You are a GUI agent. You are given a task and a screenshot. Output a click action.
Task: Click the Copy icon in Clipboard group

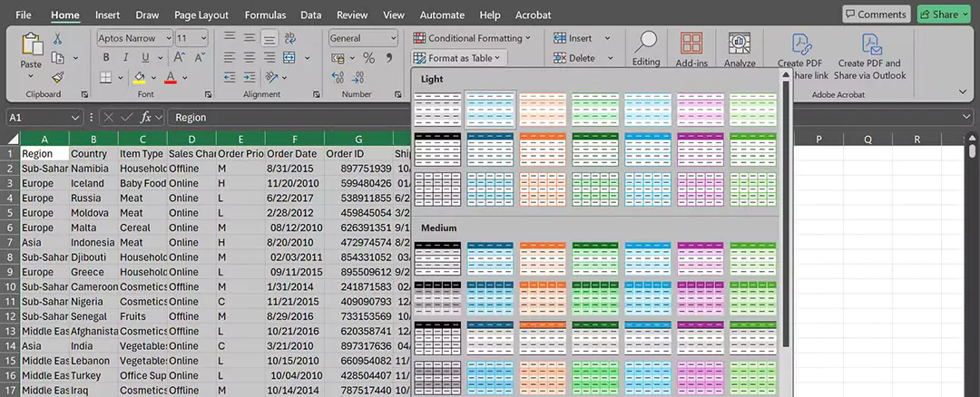coord(58,58)
